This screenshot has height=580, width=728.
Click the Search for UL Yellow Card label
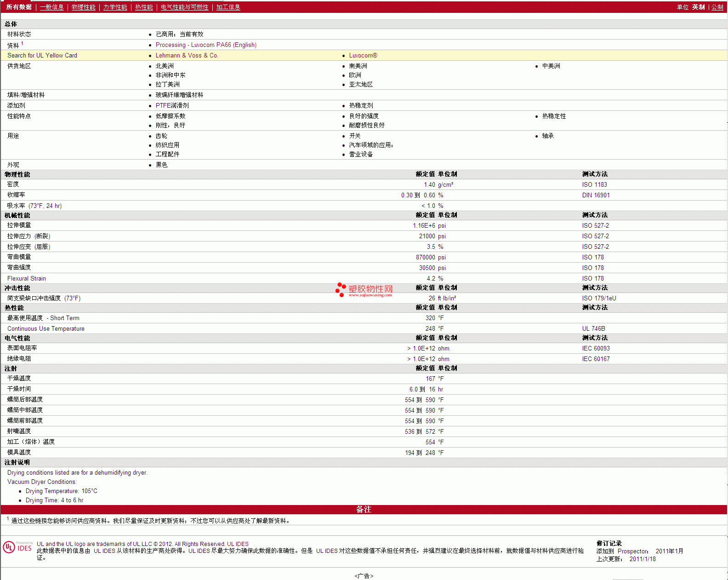click(x=42, y=56)
